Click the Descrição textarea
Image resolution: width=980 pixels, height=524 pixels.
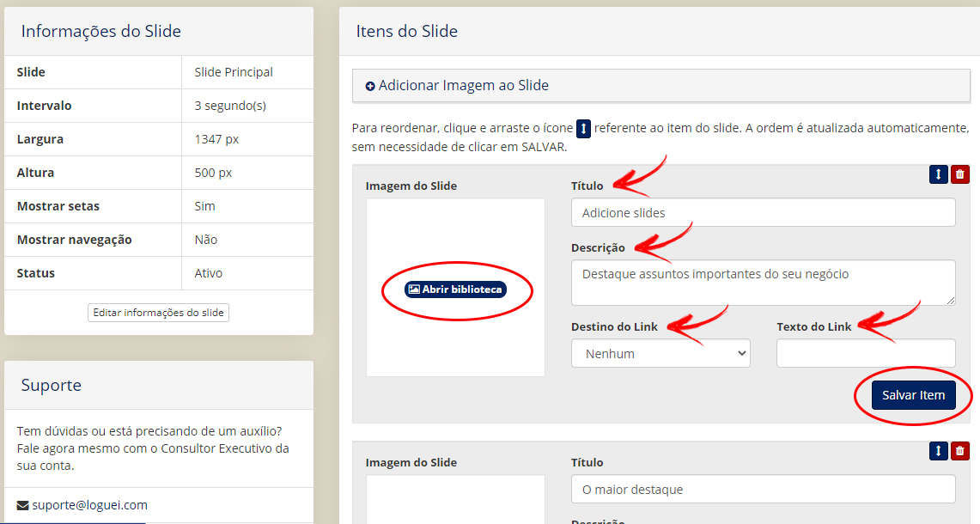click(x=763, y=283)
